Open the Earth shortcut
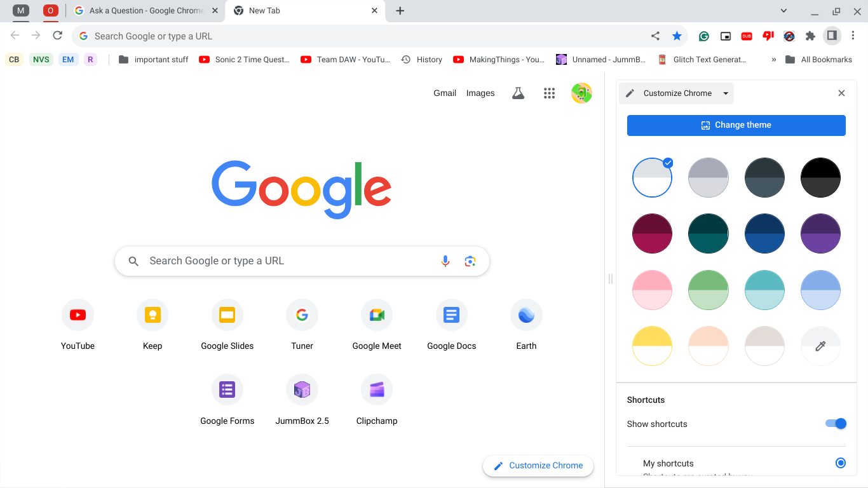 click(526, 325)
